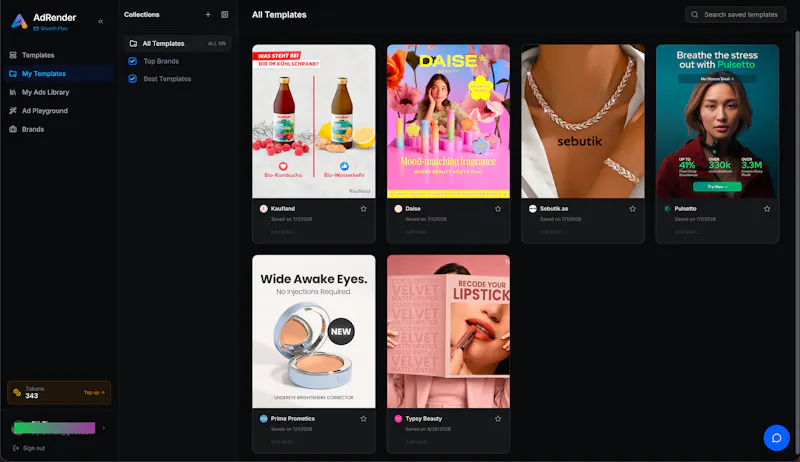The width and height of the screenshot is (800, 462).
Task: Select My Templates in the sidebar
Action: [59, 73]
